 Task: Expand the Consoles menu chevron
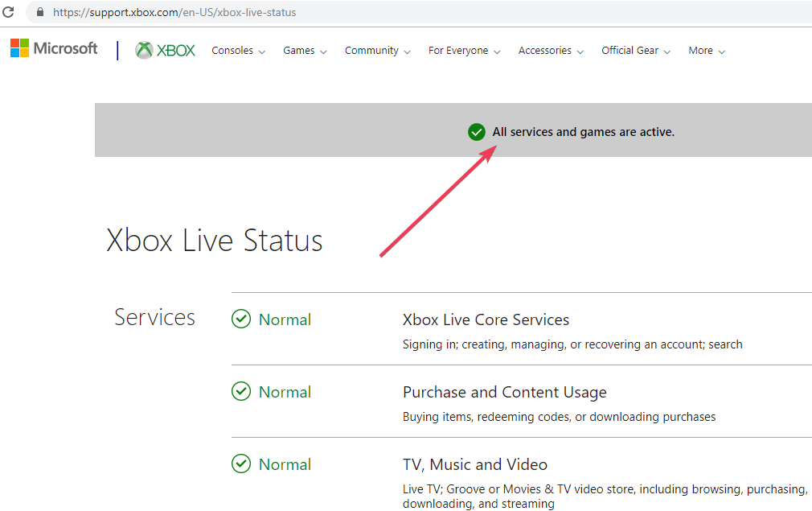click(x=262, y=52)
